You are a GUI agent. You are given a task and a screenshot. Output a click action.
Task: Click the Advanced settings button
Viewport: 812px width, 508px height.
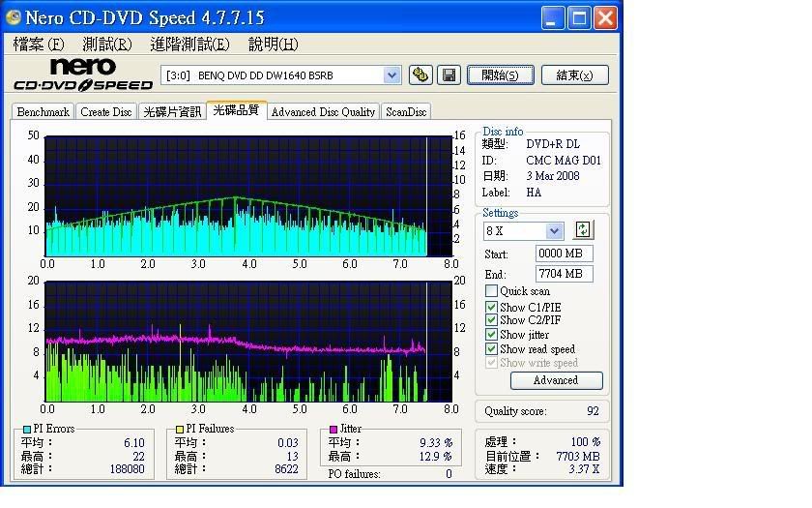(556, 380)
